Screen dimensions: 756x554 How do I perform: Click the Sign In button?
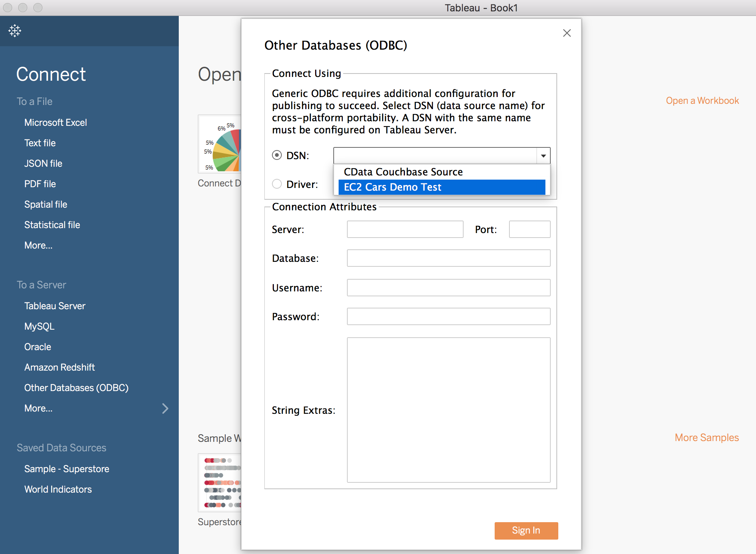(x=526, y=531)
